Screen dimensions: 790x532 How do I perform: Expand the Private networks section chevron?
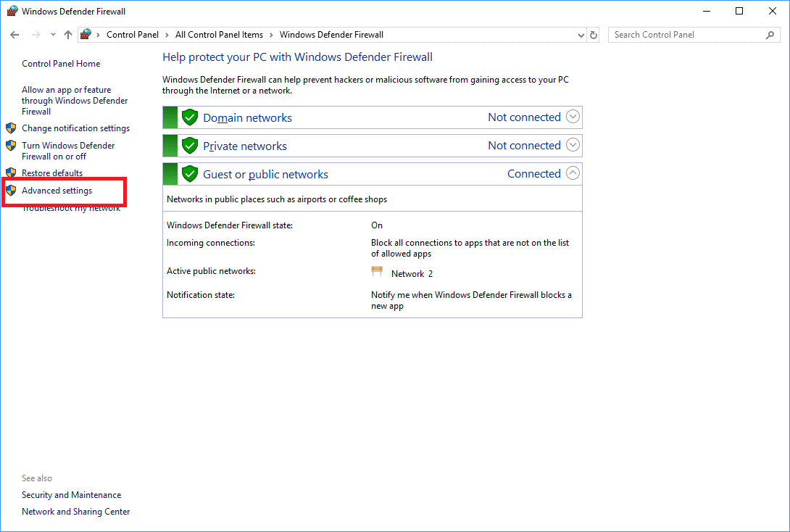click(573, 144)
